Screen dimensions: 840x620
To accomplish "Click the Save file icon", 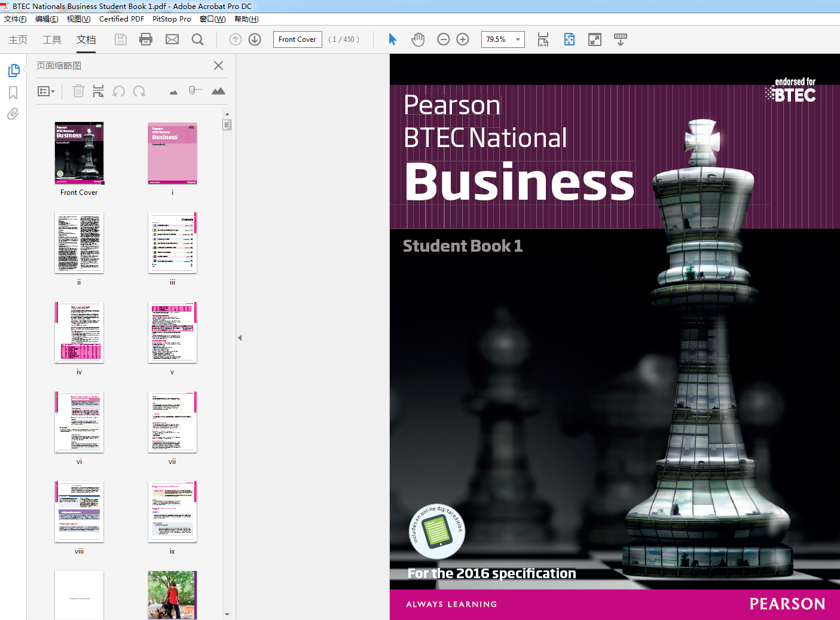I will coord(121,39).
